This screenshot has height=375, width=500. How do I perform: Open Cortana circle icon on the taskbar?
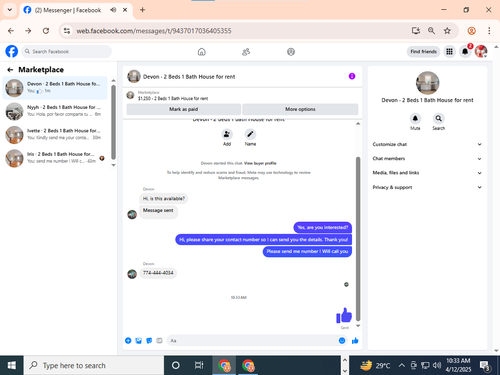coord(176,365)
